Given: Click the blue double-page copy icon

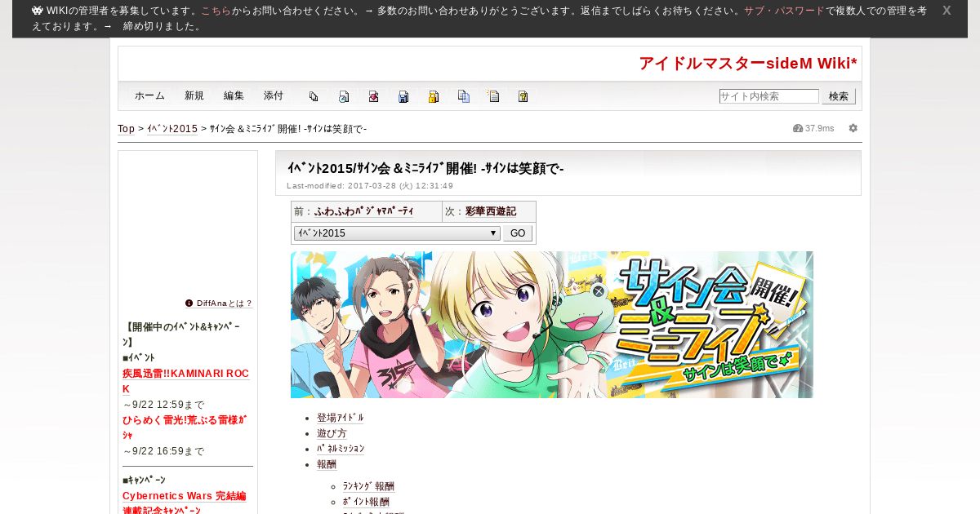Looking at the screenshot, I should [463, 96].
